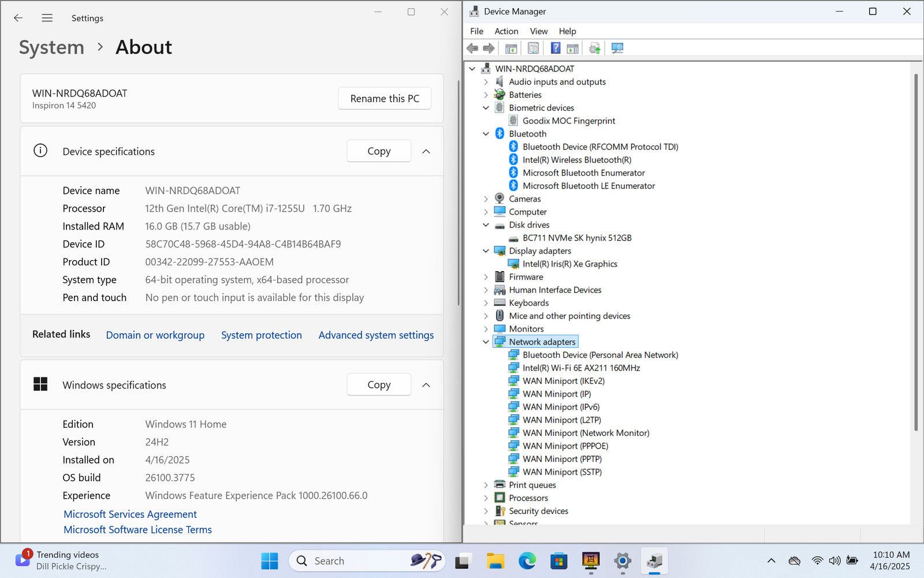Open Microsoft Services Agreement link
924x578 pixels.
click(130, 514)
